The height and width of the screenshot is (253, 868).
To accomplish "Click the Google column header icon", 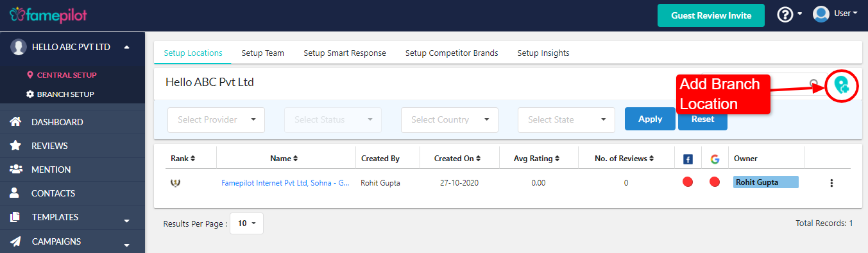I will click(715, 159).
